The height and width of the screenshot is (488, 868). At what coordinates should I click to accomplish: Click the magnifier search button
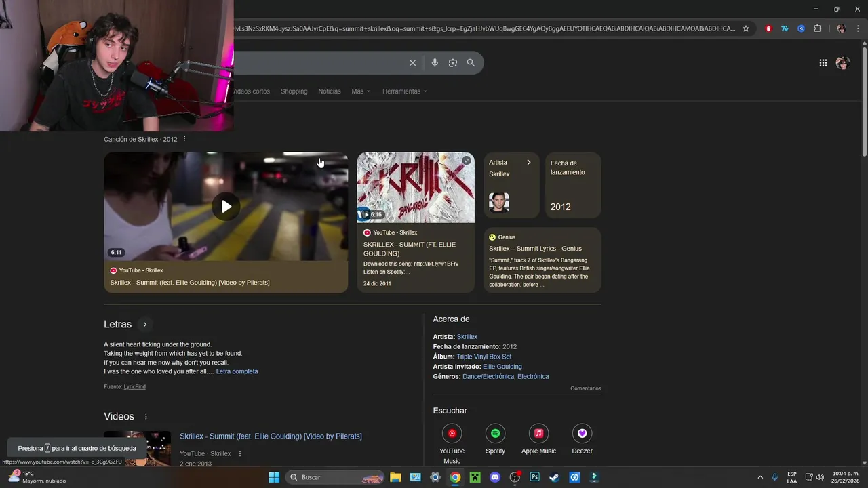tap(471, 63)
